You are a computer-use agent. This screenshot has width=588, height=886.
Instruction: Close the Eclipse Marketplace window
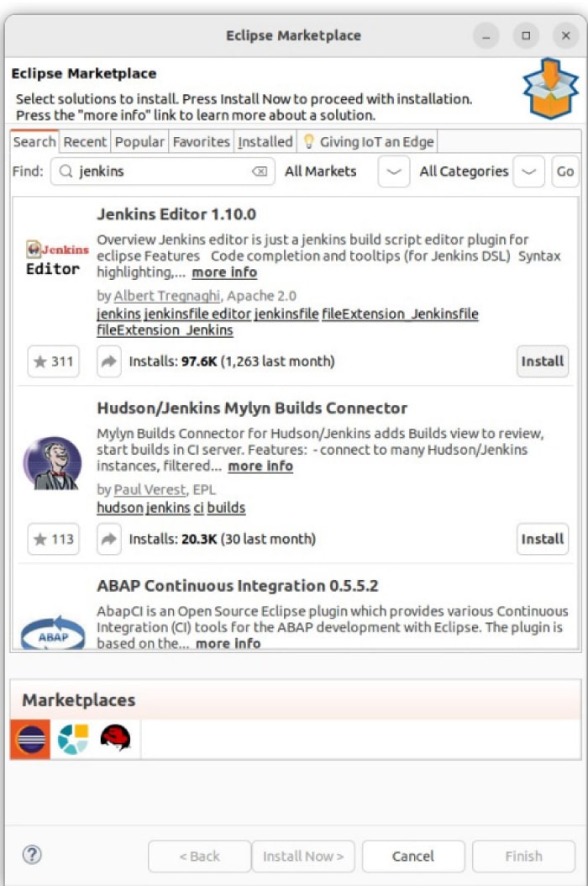[565, 35]
